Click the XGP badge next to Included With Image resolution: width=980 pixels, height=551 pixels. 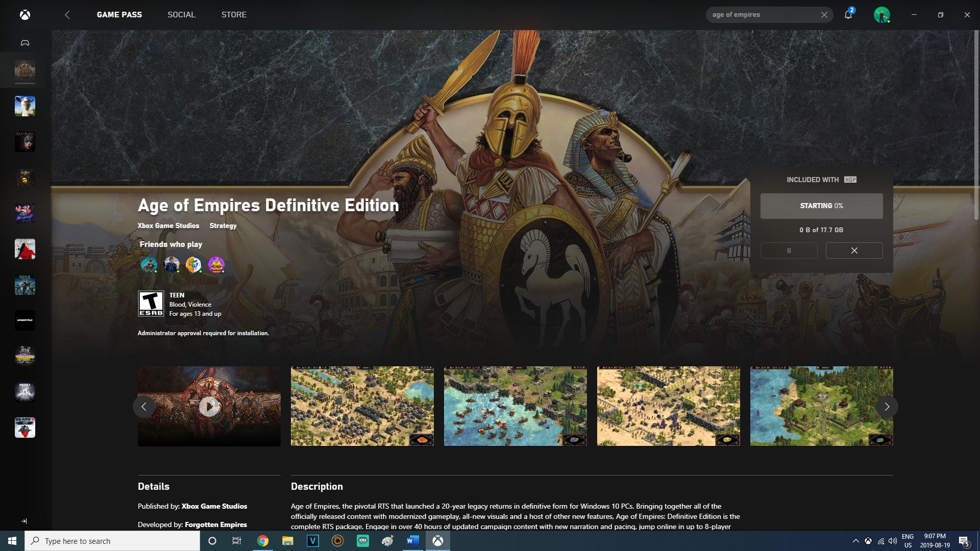(850, 180)
